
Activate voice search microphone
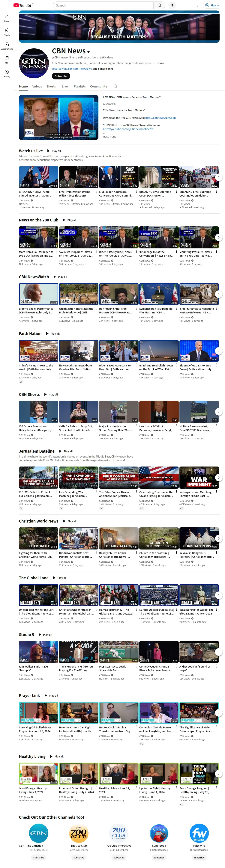pos(172,5)
